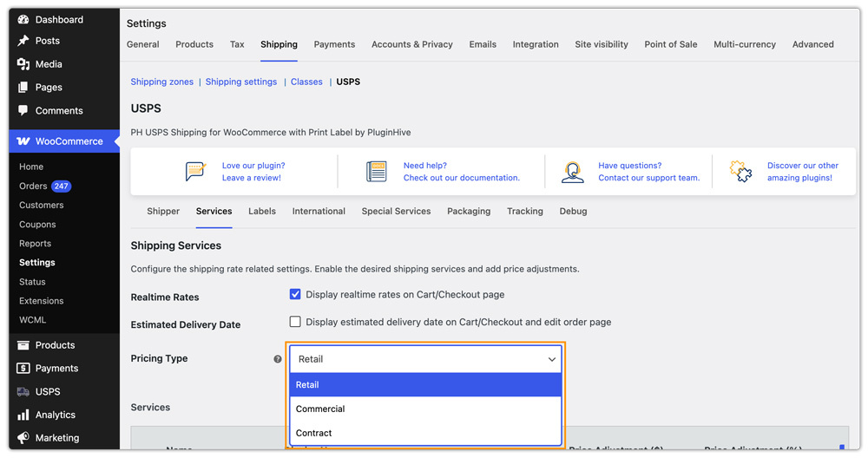868x458 pixels.
Task: Uncheck Display realtime rates checkbox
Action: (295, 294)
